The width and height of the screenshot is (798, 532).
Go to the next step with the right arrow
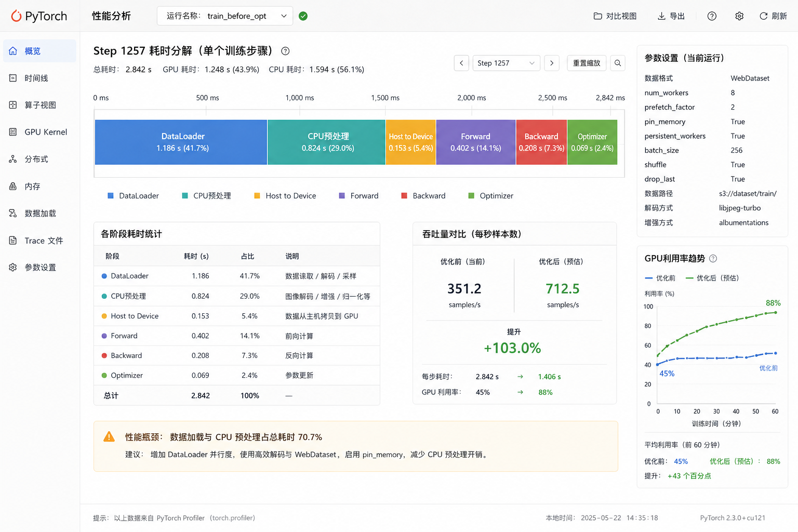click(x=552, y=63)
